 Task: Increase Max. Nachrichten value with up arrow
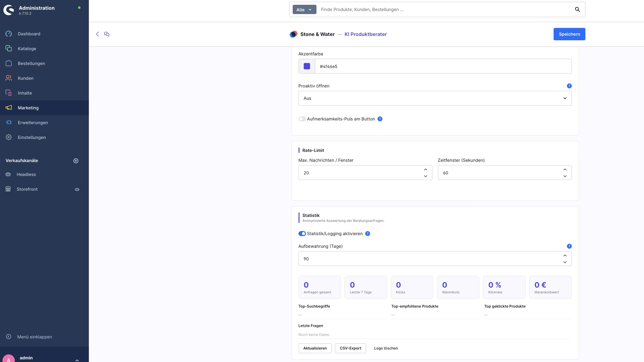pyautogui.click(x=425, y=170)
